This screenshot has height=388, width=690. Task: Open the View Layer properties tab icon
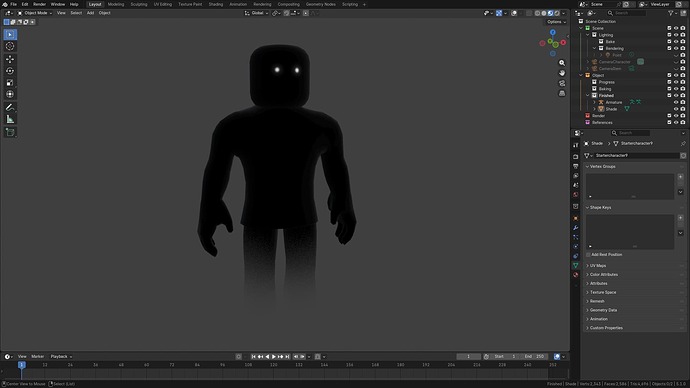tap(576, 176)
